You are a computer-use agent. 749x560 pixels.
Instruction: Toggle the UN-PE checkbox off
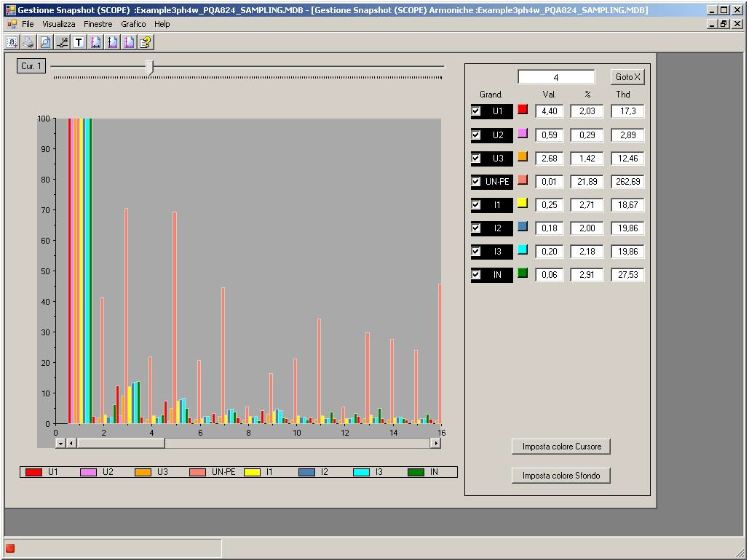pyautogui.click(x=476, y=181)
